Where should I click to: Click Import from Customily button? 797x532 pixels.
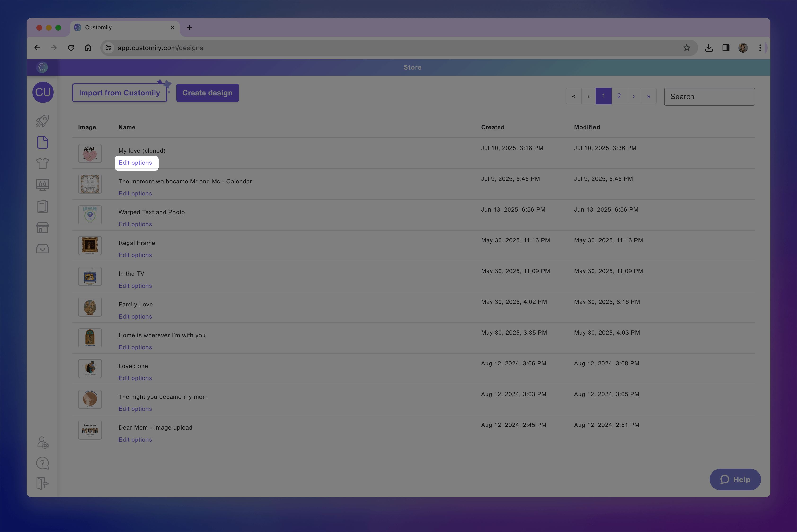[120, 93]
